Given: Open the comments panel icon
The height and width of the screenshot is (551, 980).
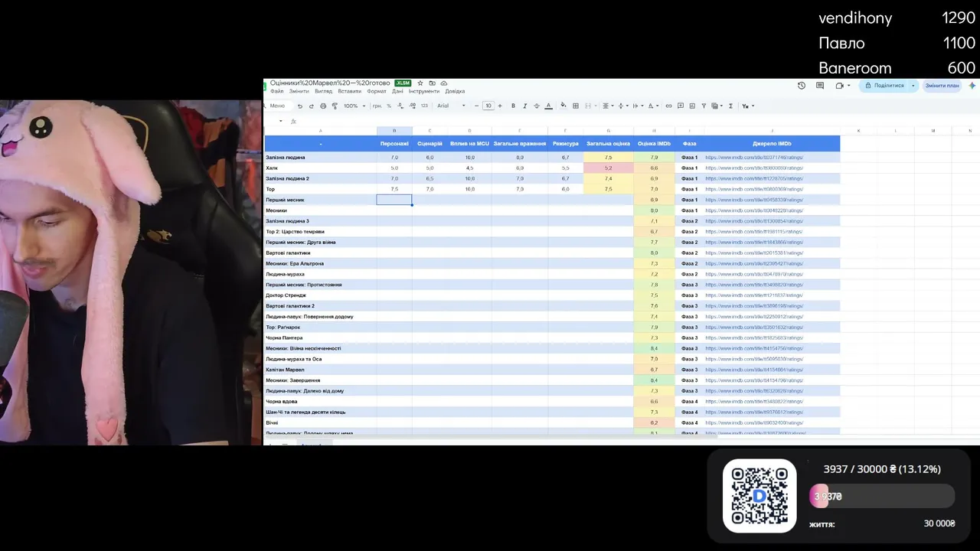Looking at the screenshot, I should click(x=822, y=86).
